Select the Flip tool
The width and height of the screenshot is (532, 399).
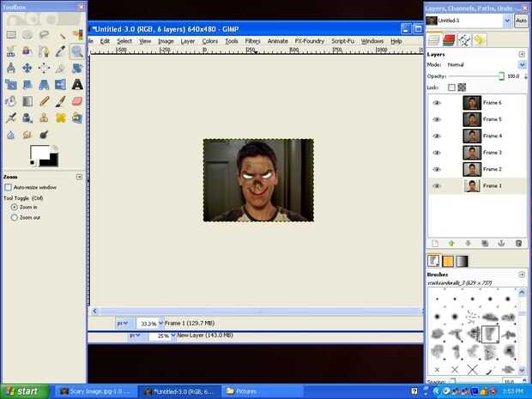61,84
